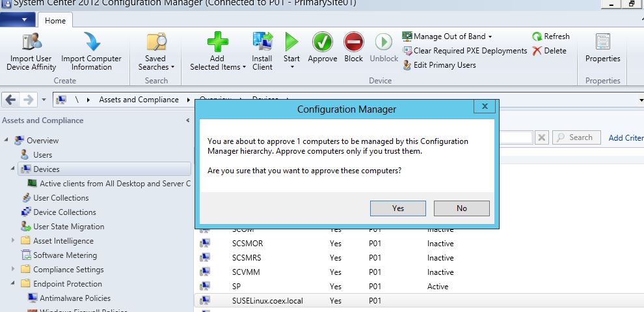Expand the Compliance Settings folder

coord(13,269)
